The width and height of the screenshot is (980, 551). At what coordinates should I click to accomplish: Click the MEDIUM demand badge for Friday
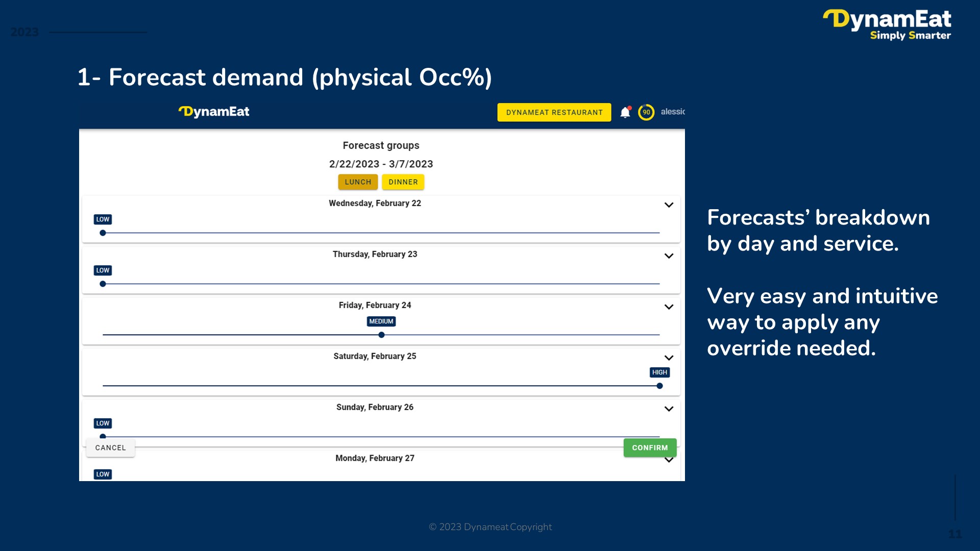[380, 321]
